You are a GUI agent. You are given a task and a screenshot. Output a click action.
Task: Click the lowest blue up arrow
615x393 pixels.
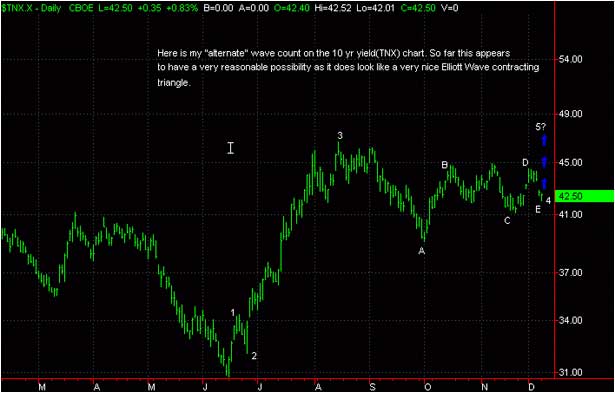pos(544,183)
